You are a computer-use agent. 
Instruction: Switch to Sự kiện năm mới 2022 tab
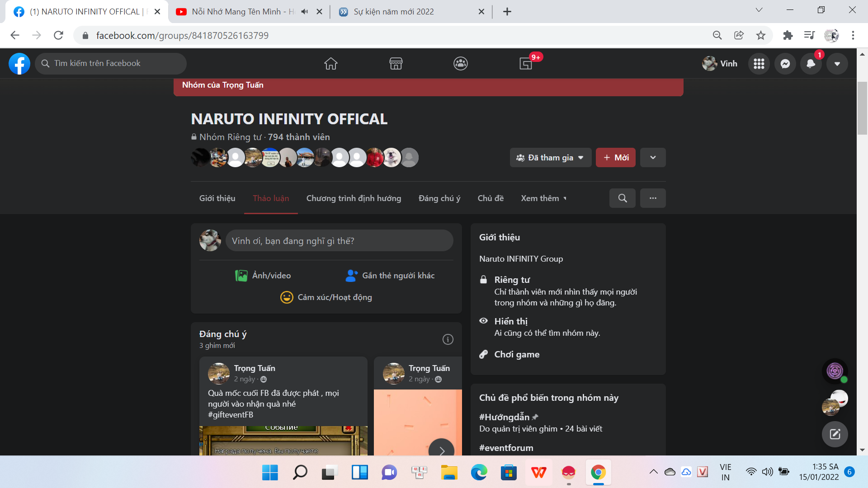coord(411,11)
